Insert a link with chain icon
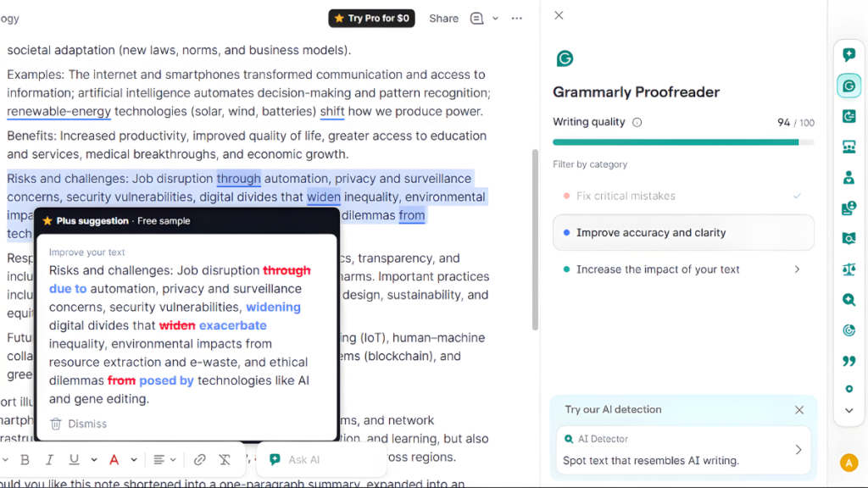This screenshot has height=488, width=868. (x=199, y=460)
